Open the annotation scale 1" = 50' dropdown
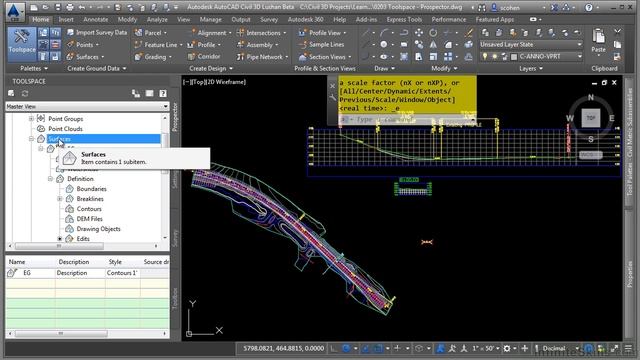This screenshot has height=360, width=640. tap(486, 348)
